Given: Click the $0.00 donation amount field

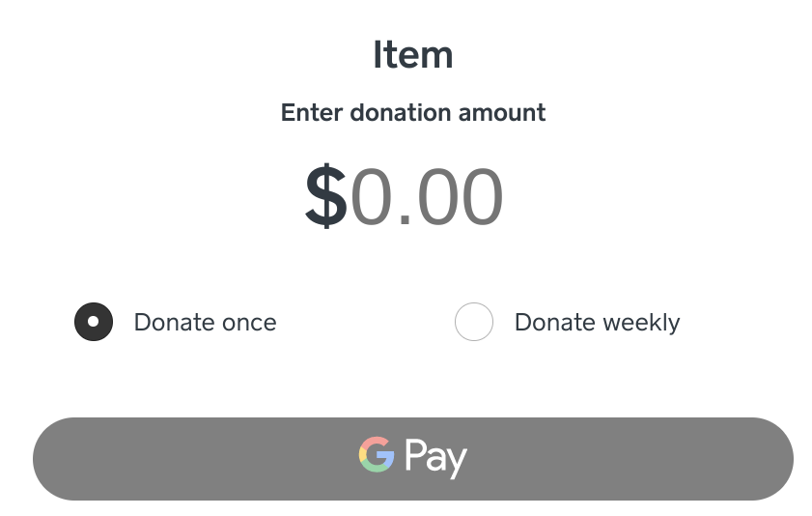Looking at the screenshot, I should (404, 196).
